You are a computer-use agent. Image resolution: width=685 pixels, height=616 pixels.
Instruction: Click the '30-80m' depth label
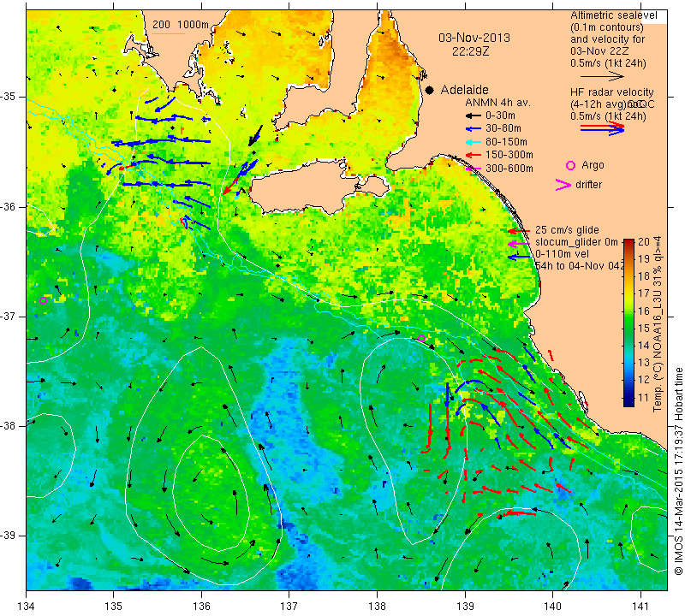point(503,129)
